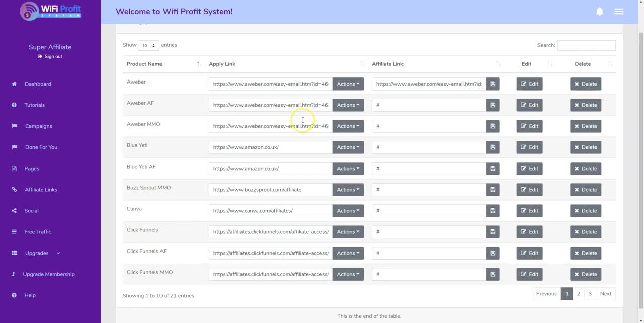The image size is (644, 323).
Task: Go to Campaigns in the sidebar
Action: click(x=38, y=126)
